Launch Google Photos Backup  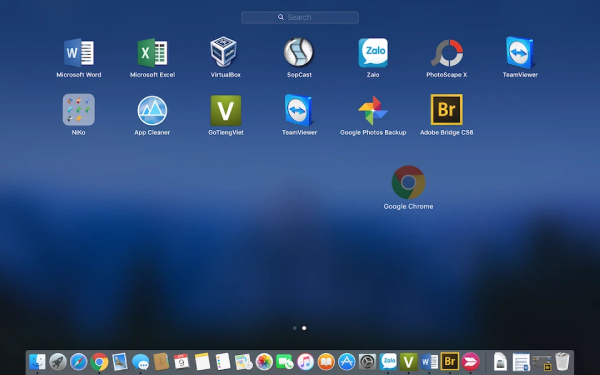[x=373, y=110]
